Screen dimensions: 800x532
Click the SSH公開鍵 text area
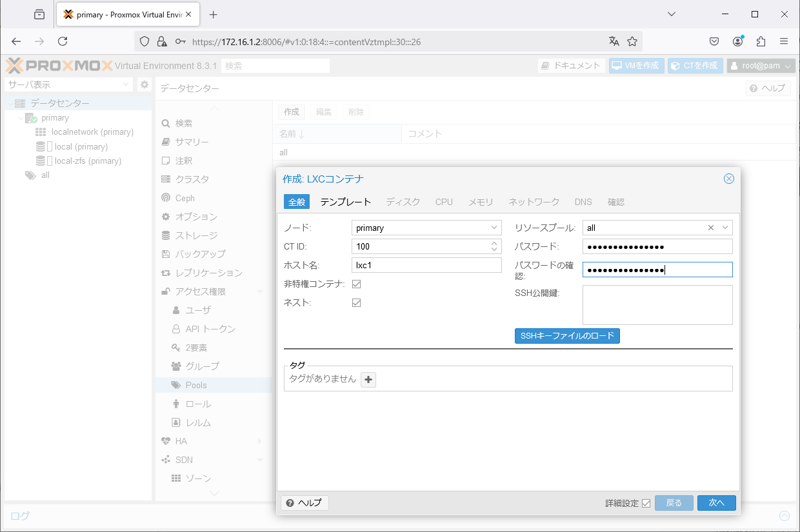(657, 305)
